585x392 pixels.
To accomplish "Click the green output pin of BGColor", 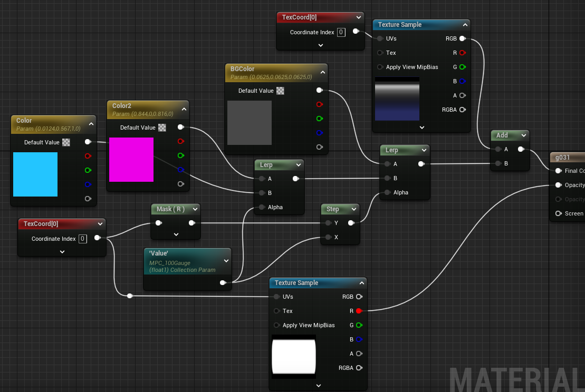I will pyautogui.click(x=320, y=119).
